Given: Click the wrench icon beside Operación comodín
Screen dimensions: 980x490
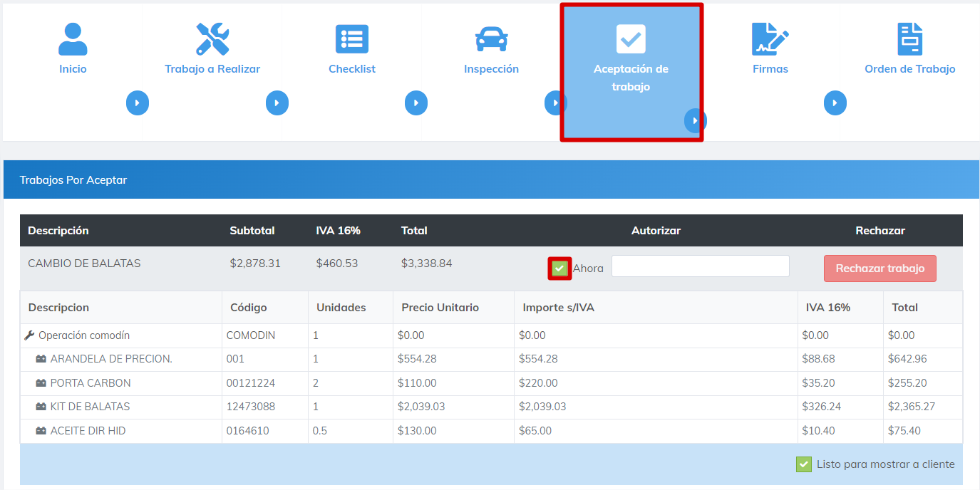Looking at the screenshot, I should 29,335.
